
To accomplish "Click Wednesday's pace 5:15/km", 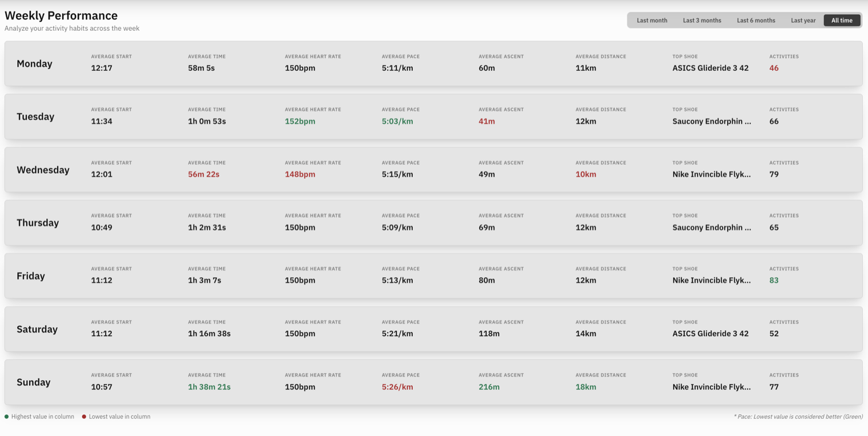I will click(x=397, y=174).
